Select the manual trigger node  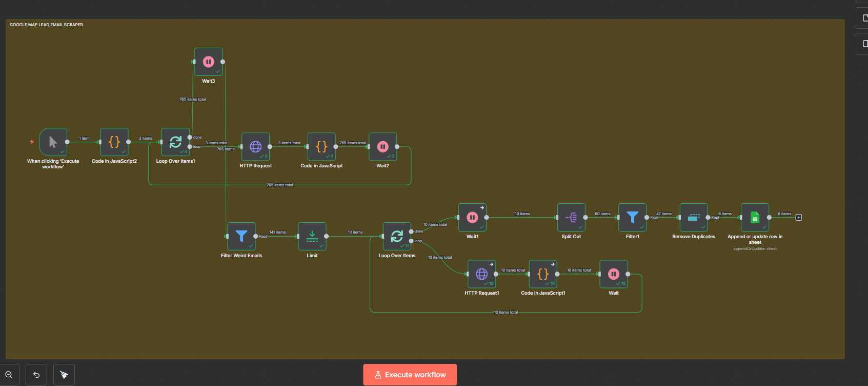point(53,142)
